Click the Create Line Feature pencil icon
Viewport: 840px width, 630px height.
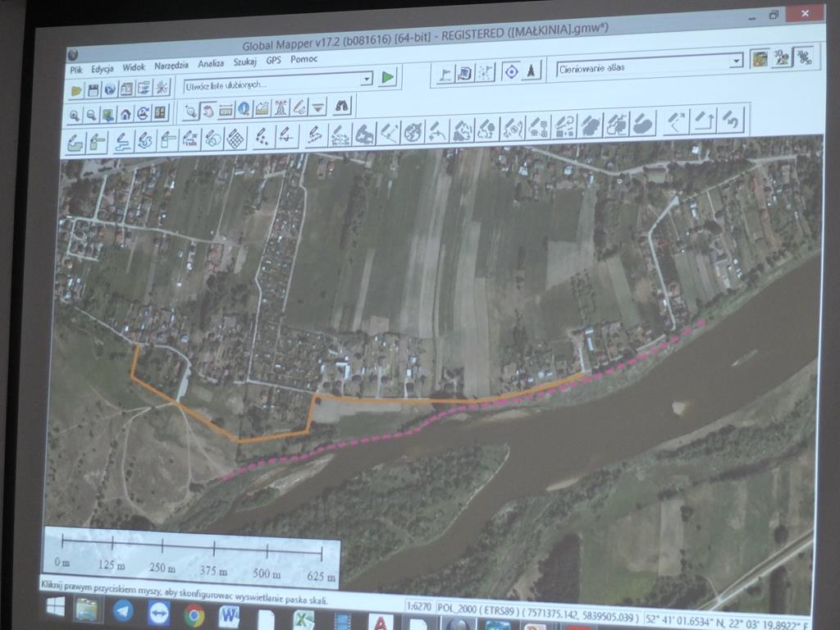coord(123,141)
